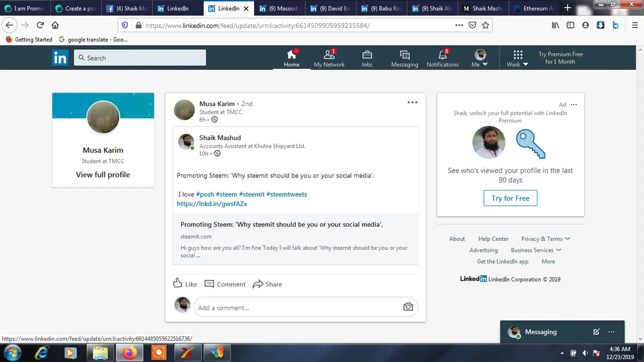The width and height of the screenshot is (644, 362).
Task: Click the #steemtweets hashtag
Action: (x=286, y=194)
